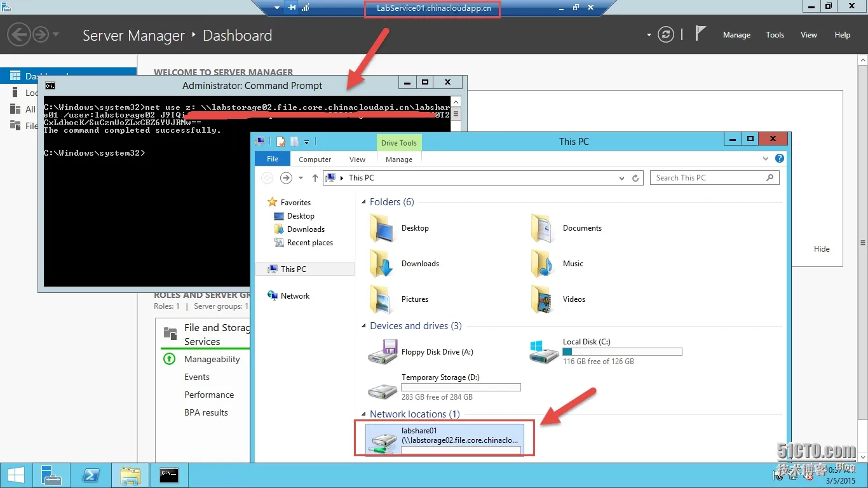Open the remote desktop connection bar dropdown
The image size is (868, 488).
point(277,8)
